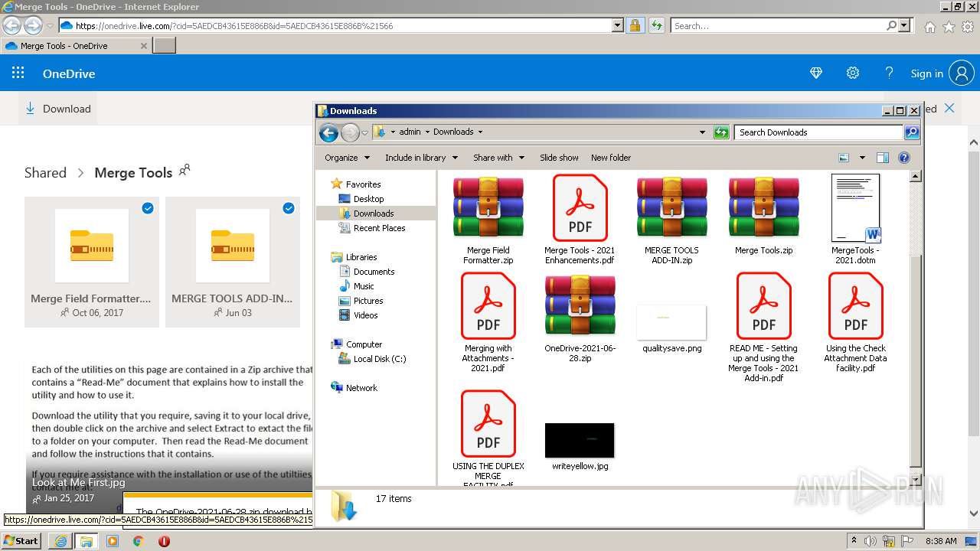Open IE Favorites star icon
Viewport: 980px width, 551px height.
[x=949, y=27]
